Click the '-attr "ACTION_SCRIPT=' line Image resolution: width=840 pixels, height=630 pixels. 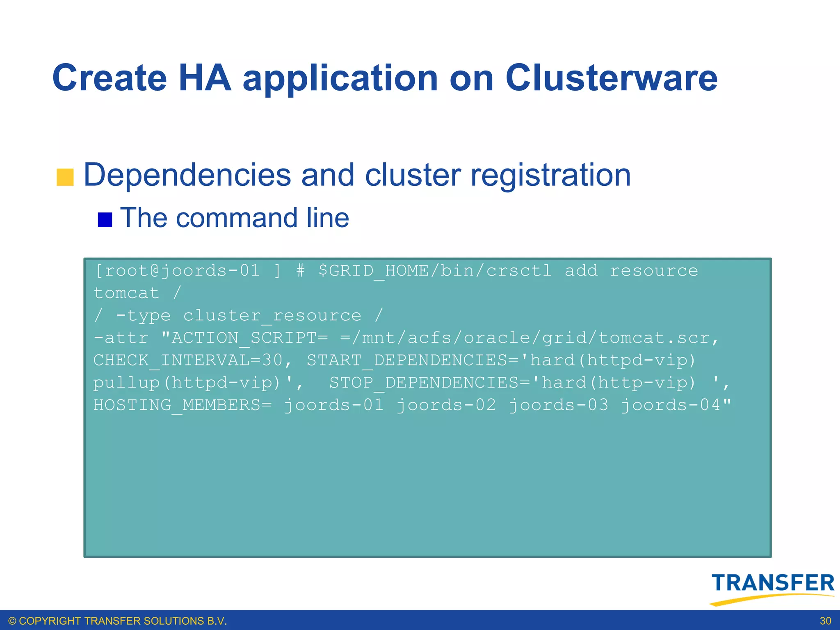coord(406,338)
